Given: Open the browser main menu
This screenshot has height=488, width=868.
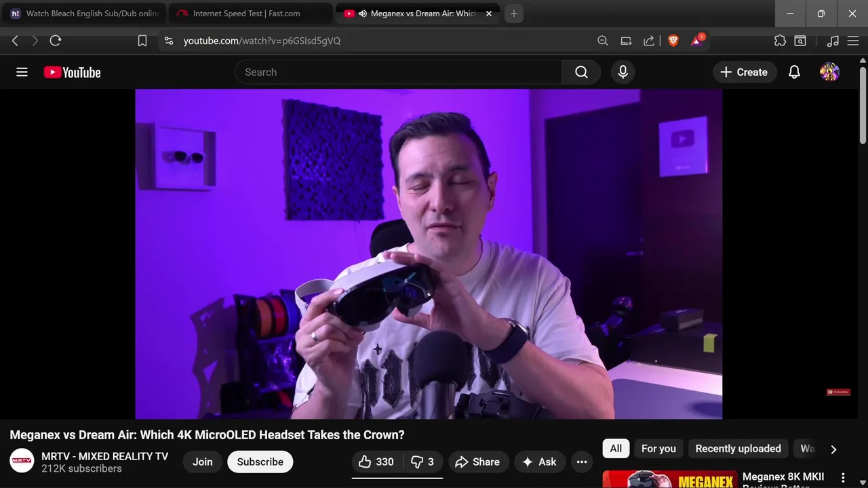Looking at the screenshot, I should 853,41.
